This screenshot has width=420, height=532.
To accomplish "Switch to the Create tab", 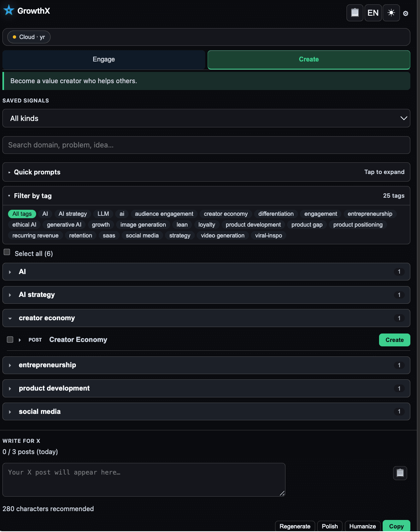I will click(309, 59).
